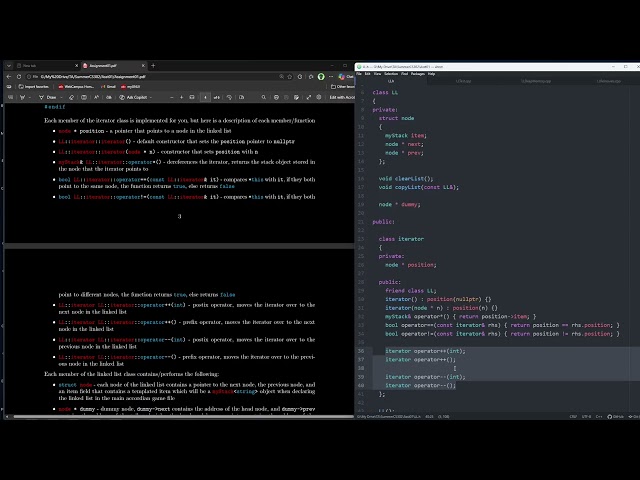The height and width of the screenshot is (480, 640).
Task: Open myUNLV bookmark
Action: 130,87
